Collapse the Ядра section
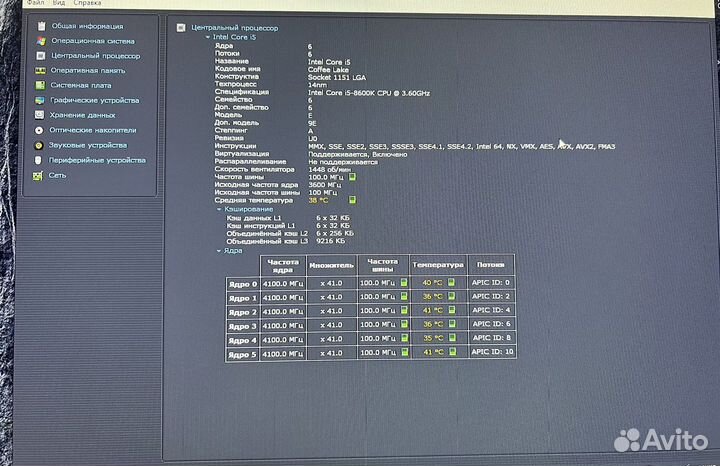 point(219,251)
